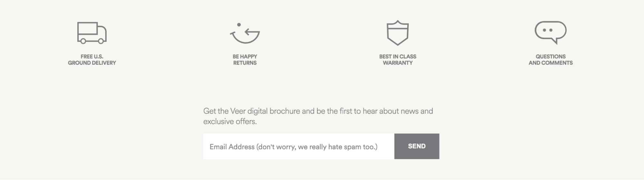Click the SEND button

pos(417,147)
